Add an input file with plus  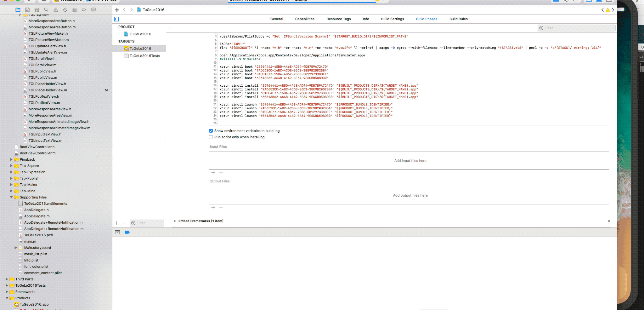click(213, 173)
